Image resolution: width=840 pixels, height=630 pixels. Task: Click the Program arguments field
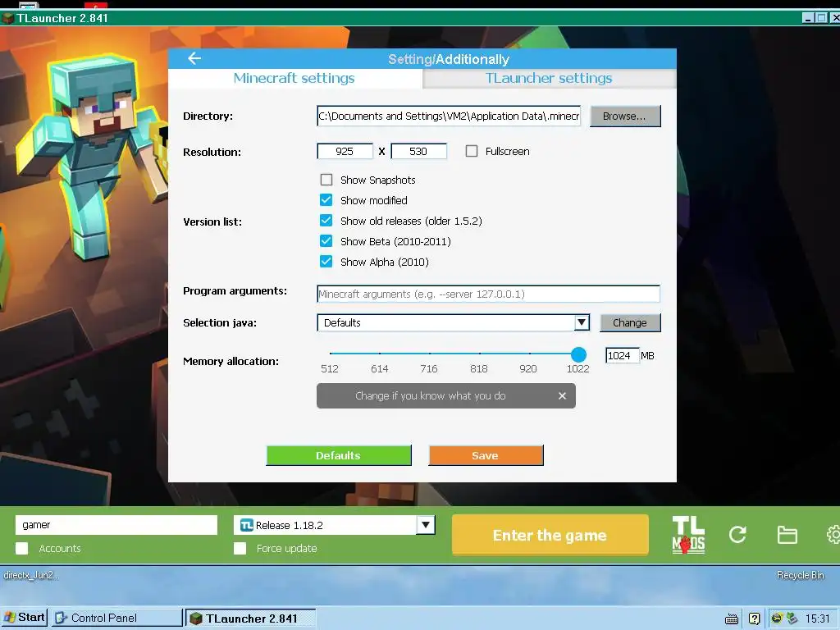[x=488, y=294]
